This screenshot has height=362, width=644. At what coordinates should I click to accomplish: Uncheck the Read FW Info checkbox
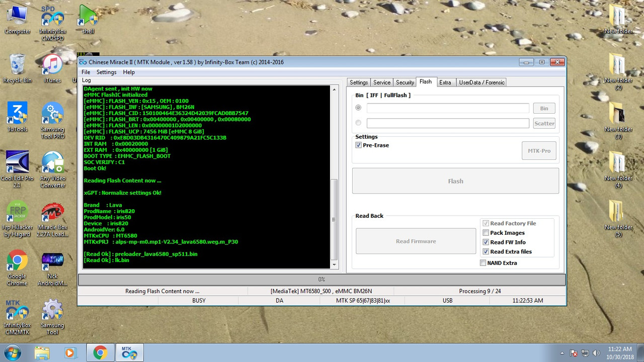click(486, 242)
